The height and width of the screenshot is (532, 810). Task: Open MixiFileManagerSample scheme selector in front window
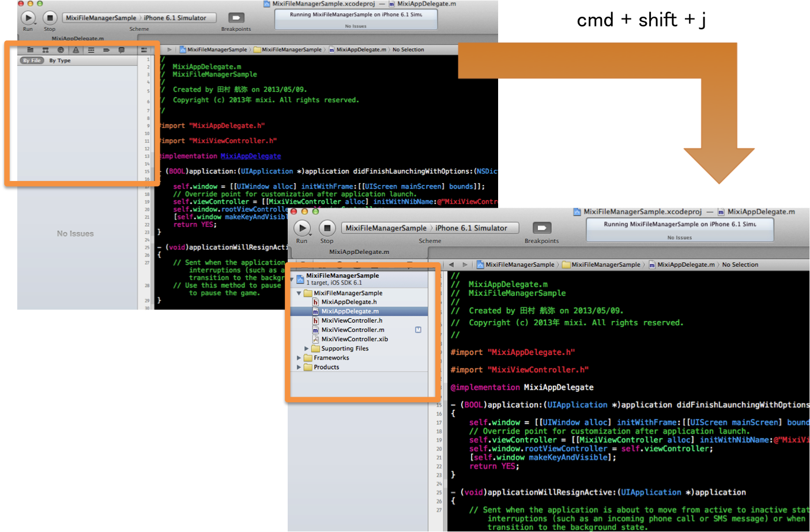point(386,228)
